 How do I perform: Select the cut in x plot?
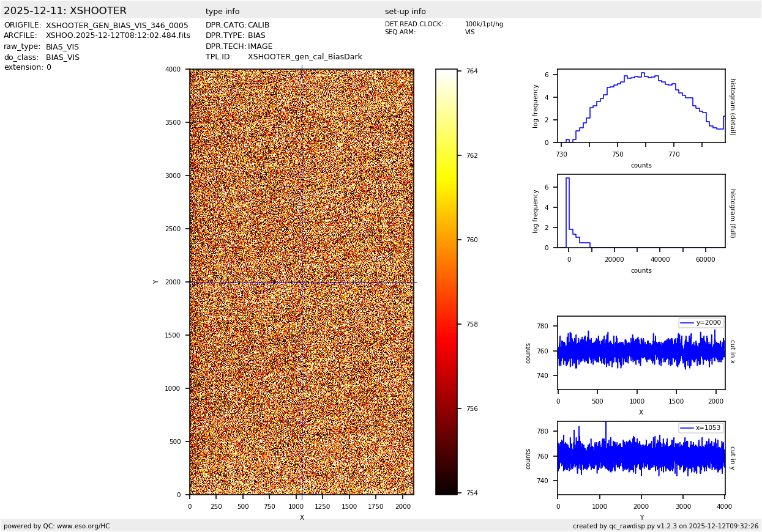[641, 353]
